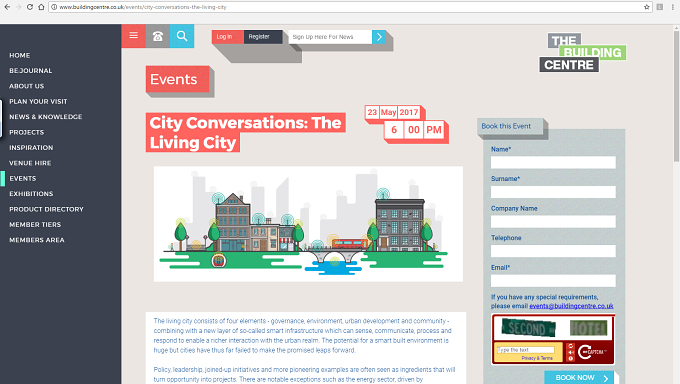Get an audio CAPTCHA challenge

(571, 352)
